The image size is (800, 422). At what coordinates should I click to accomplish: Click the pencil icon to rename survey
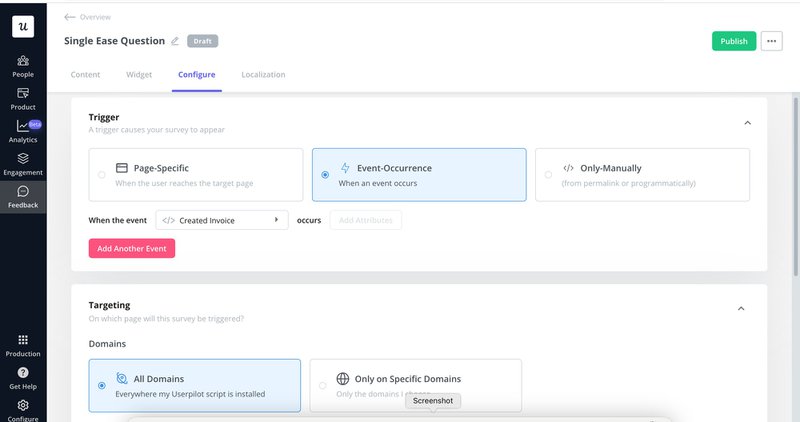(175, 41)
